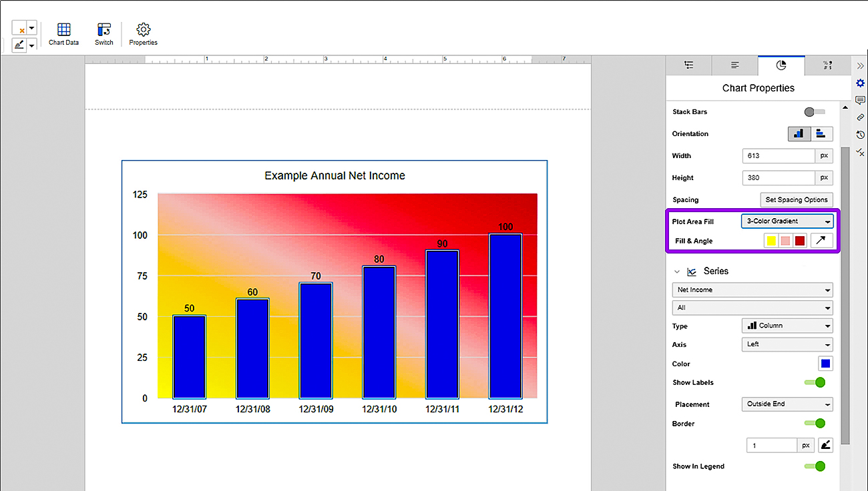The image size is (868, 491).
Task: Switch to the number format tab
Action: 827,65
